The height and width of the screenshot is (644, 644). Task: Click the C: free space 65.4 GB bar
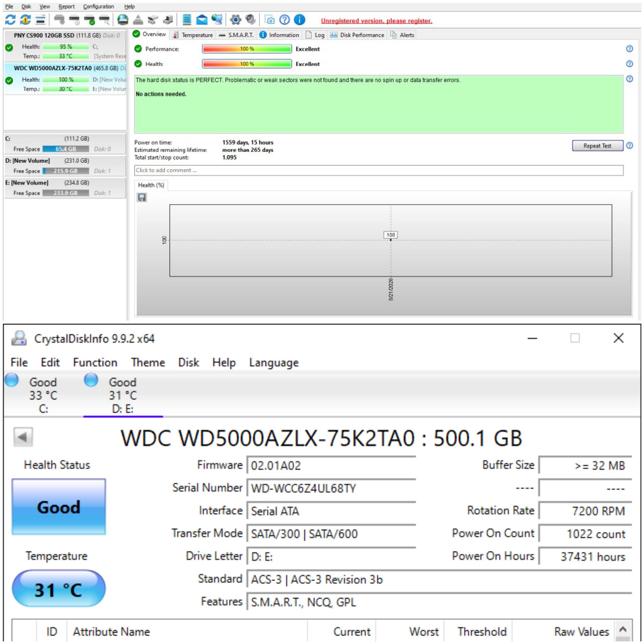pyautogui.click(x=66, y=149)
